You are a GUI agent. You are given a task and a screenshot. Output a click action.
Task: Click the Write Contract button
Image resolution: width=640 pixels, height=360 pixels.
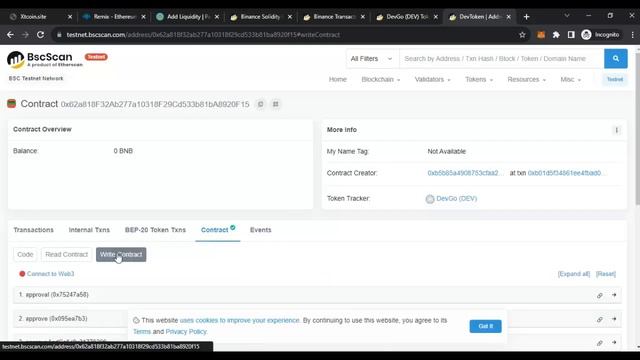coord(121,255)
